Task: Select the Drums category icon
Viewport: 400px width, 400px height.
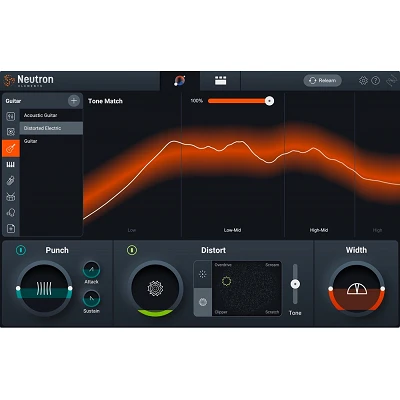Action: click(x=11, y=197)
